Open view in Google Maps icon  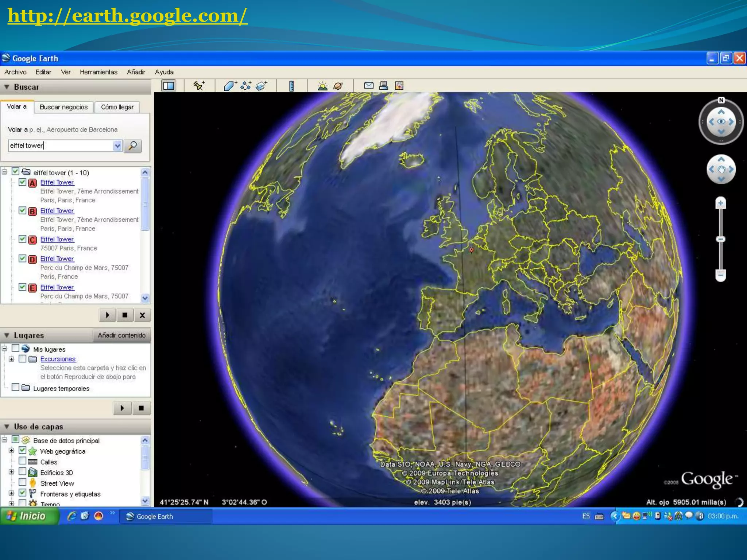pos(399,86)
